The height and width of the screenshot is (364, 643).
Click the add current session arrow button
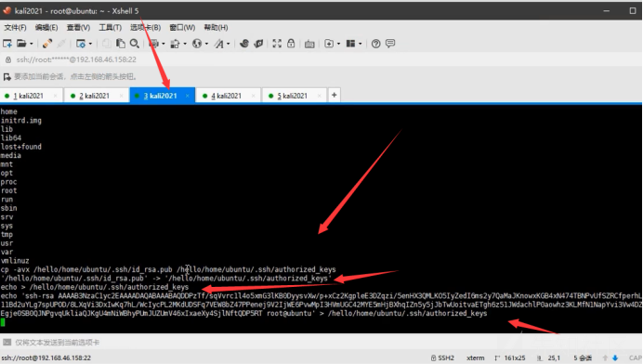pos(7,77)
